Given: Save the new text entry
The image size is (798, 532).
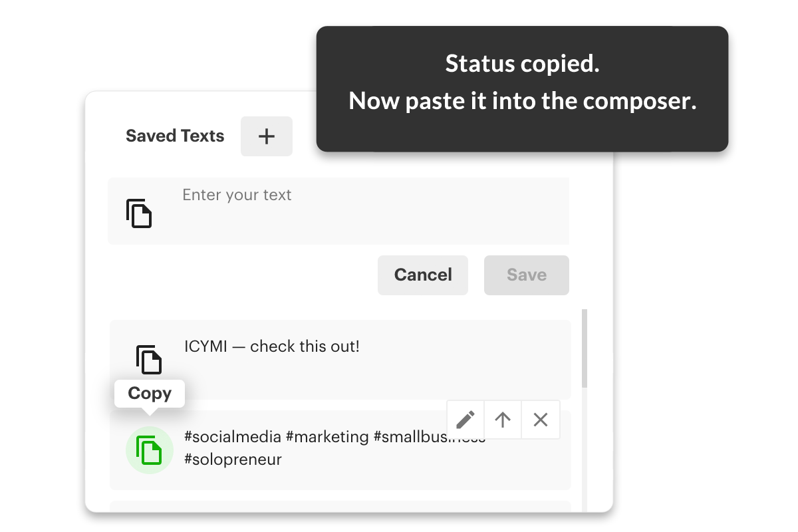Looking at the screenshot, I should pos(527,275).
